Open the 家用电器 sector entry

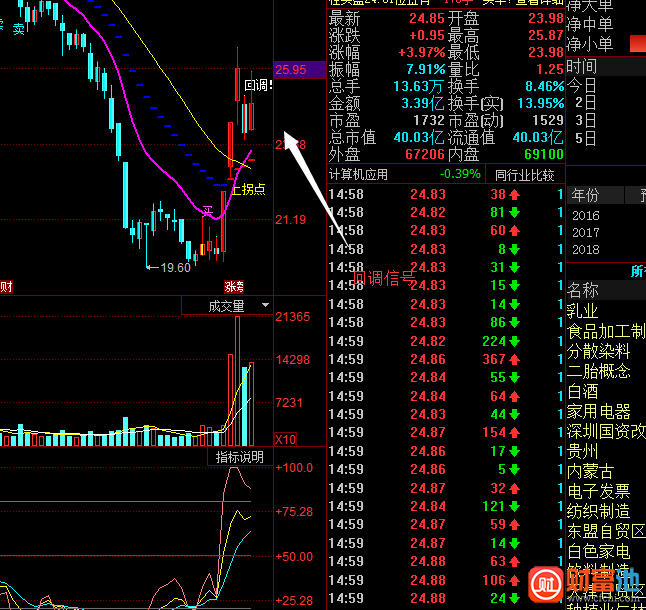598,411
